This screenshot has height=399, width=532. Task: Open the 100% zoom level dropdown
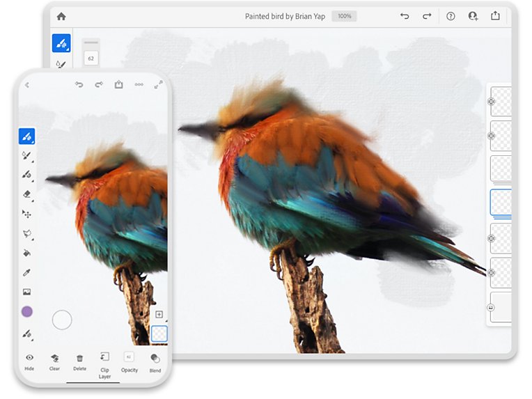(x=345, y=16)
